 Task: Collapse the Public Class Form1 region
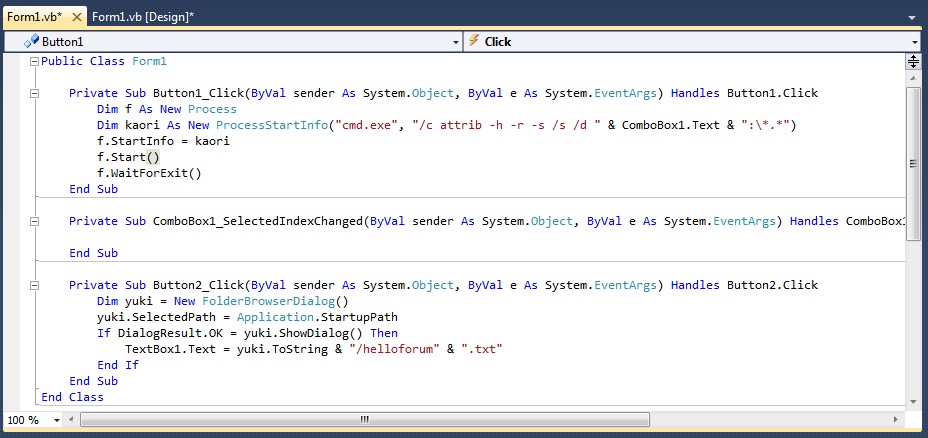point(34,61)
